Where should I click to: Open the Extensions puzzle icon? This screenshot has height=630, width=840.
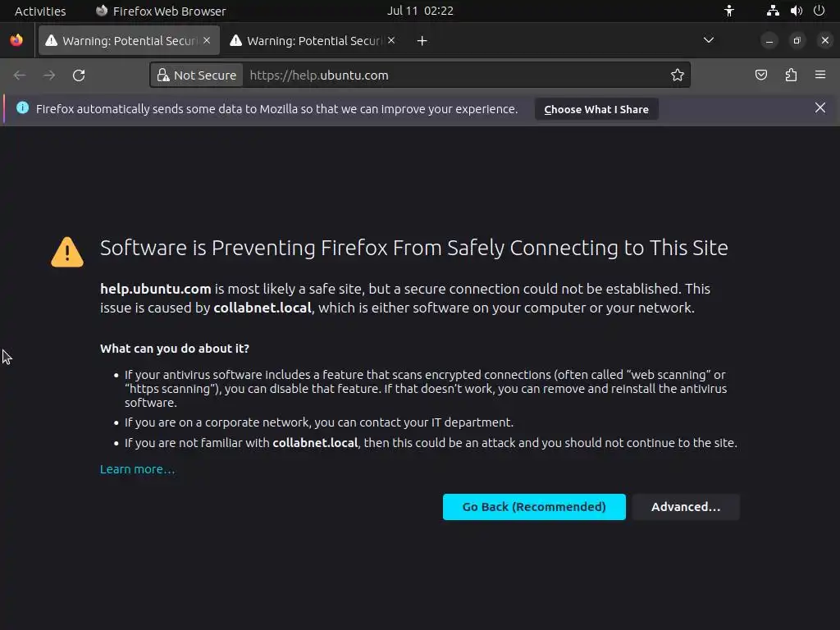pyautogui.click(x=791, y=75)
